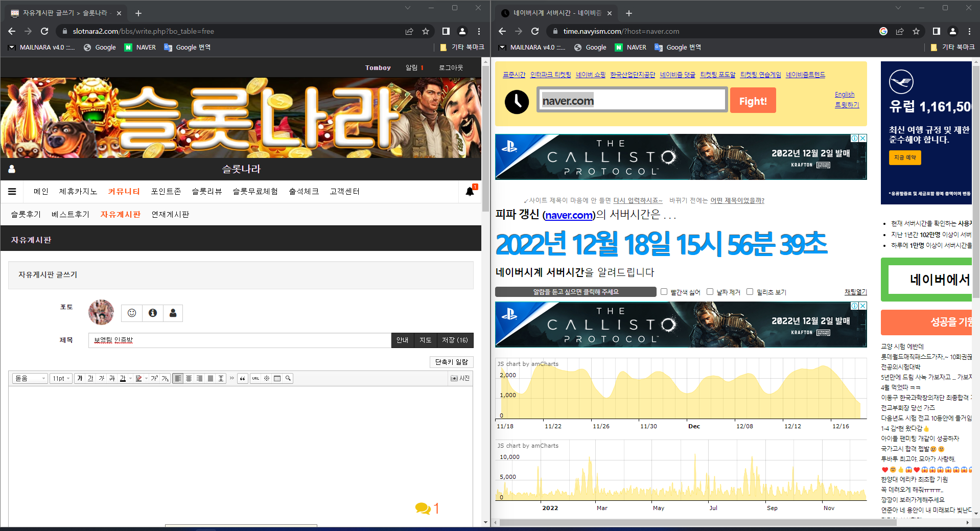This screenshot has height=531, width=980.
Task: Open the 인터파크 티켓팅 link
Action: [x=550, y=75]
